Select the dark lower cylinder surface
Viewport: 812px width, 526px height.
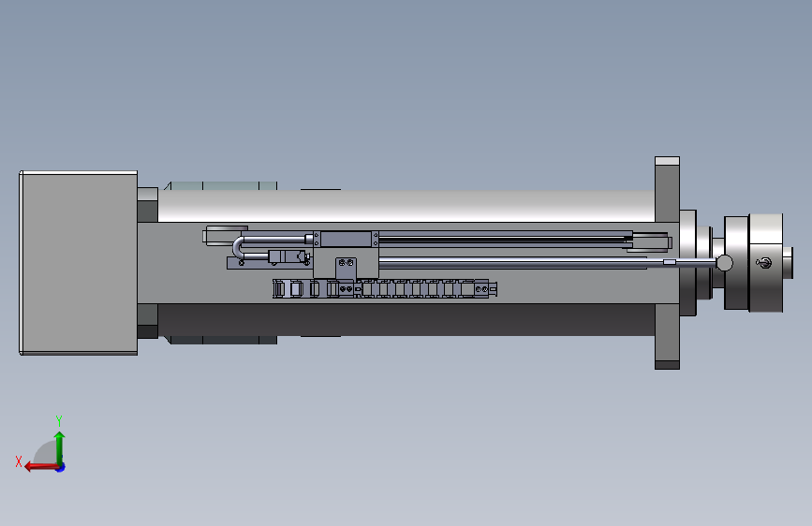(x=406, y=319)
